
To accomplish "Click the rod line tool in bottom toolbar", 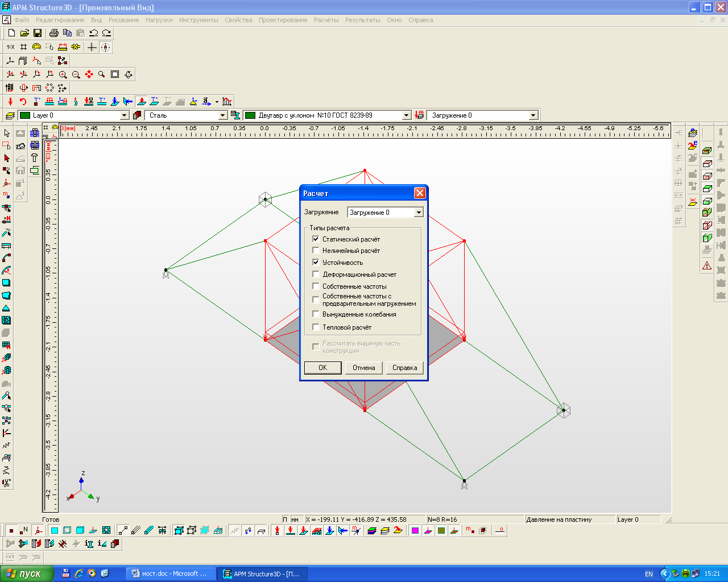I will pos(123,530).
